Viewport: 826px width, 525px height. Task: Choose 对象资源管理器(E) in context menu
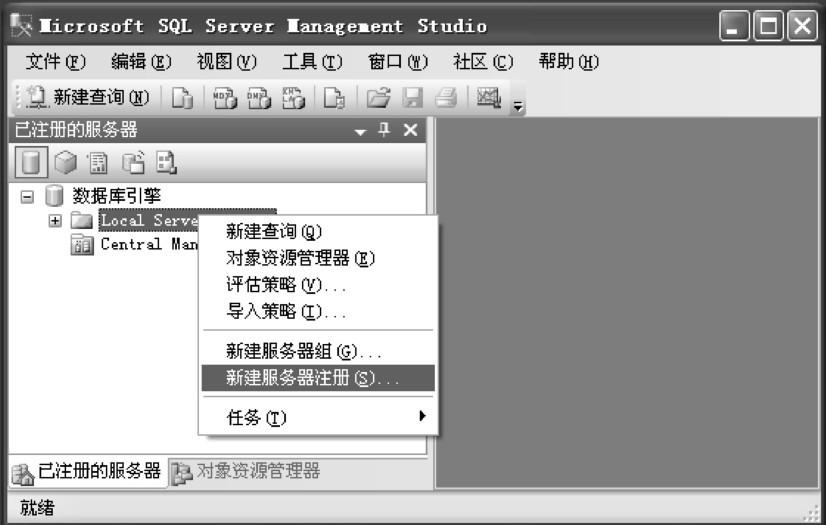coord(318,258)
